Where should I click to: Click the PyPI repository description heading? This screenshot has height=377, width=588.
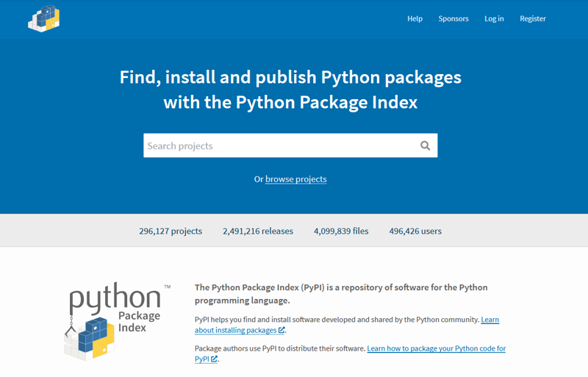click(341, 294)
